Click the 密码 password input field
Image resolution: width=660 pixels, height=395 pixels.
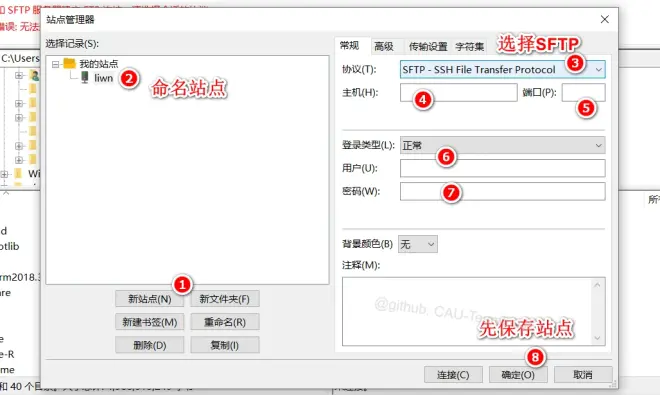[x=502, y=191]
